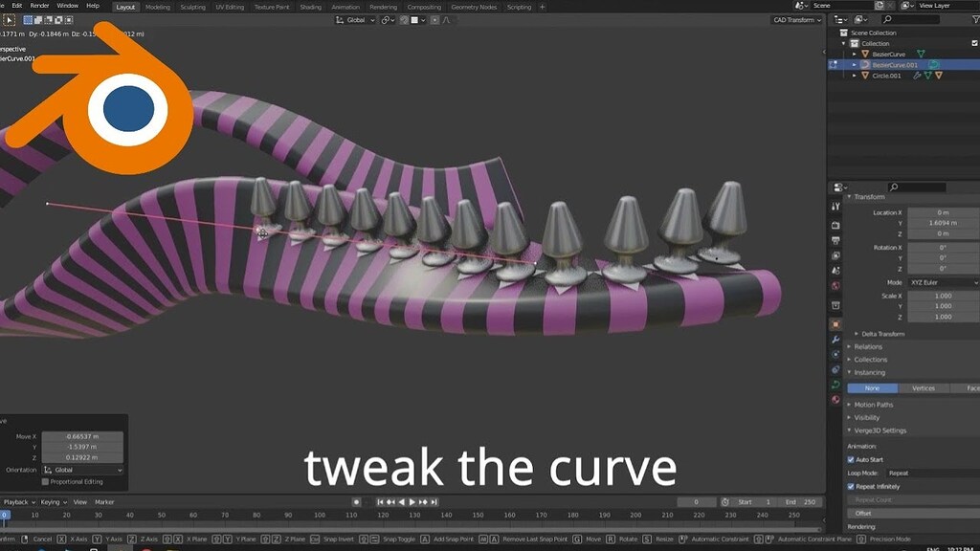The height and width of the screenshot is (551, 980).
Task: Open the Global transform orientation dropdown
Action: click(356, 20)
